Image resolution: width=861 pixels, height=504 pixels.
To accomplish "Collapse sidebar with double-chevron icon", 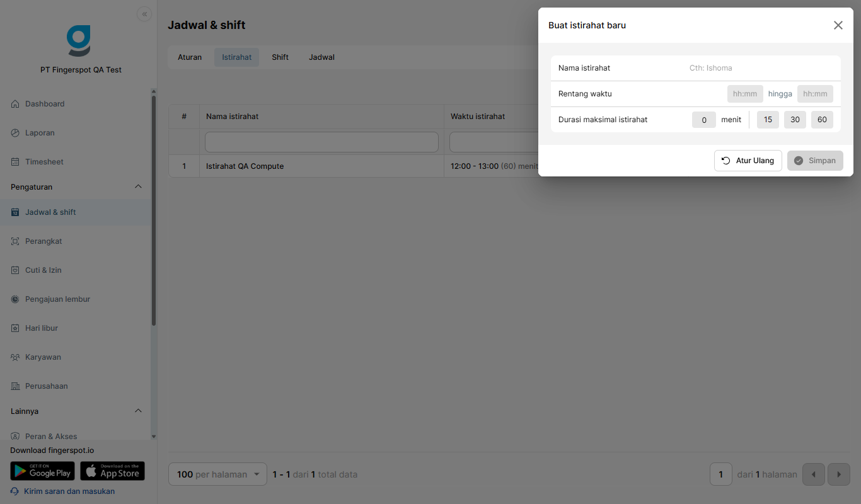I will tap(144, 14).
